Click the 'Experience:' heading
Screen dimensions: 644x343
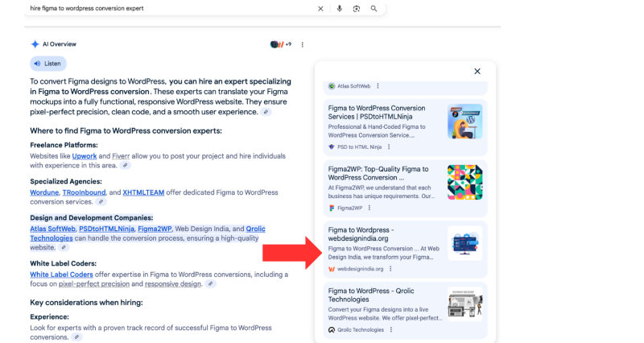tap(49, 317)
